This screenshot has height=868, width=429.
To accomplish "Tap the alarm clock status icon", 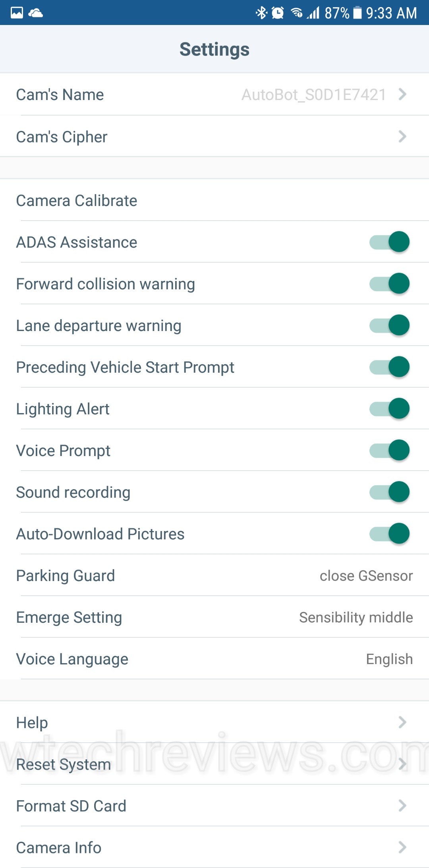I will click(278, 13).
